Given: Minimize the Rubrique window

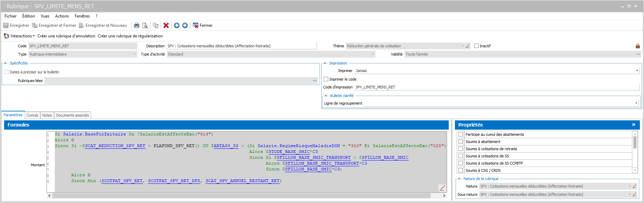Looking at the screenshot, I should pos(622,6).
